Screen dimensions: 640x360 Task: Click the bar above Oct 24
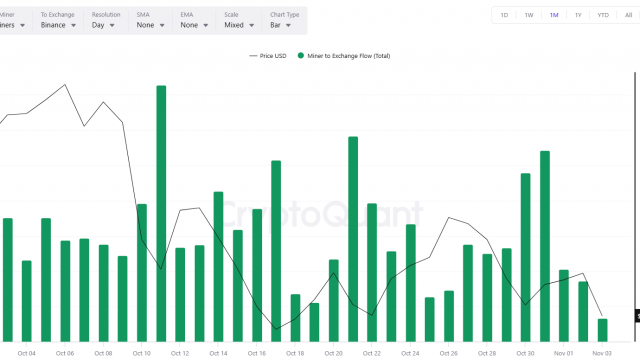(411, 283)
